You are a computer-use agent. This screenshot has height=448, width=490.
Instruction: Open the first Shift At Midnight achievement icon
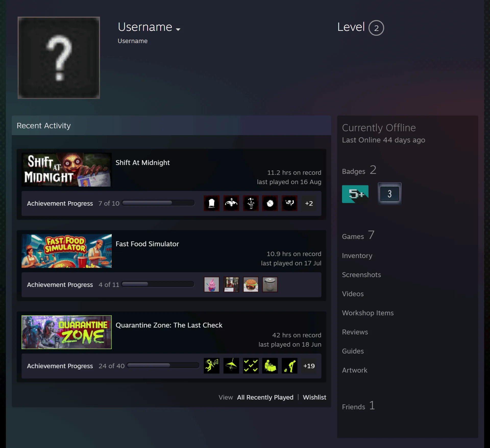pyautogui.click(x=212, y=203)
